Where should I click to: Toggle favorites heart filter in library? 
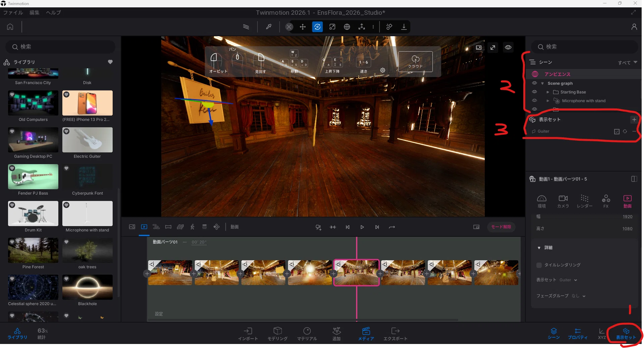click(110, 62)
